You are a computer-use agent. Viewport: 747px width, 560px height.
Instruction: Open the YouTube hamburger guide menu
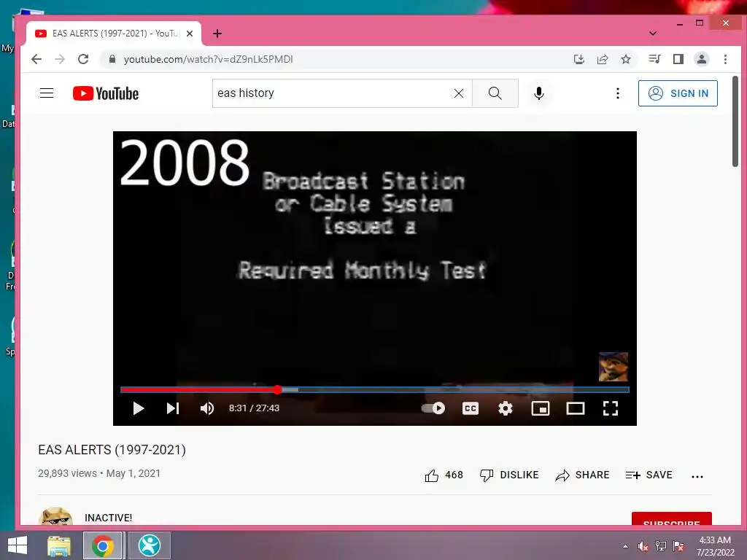point(47,93)
